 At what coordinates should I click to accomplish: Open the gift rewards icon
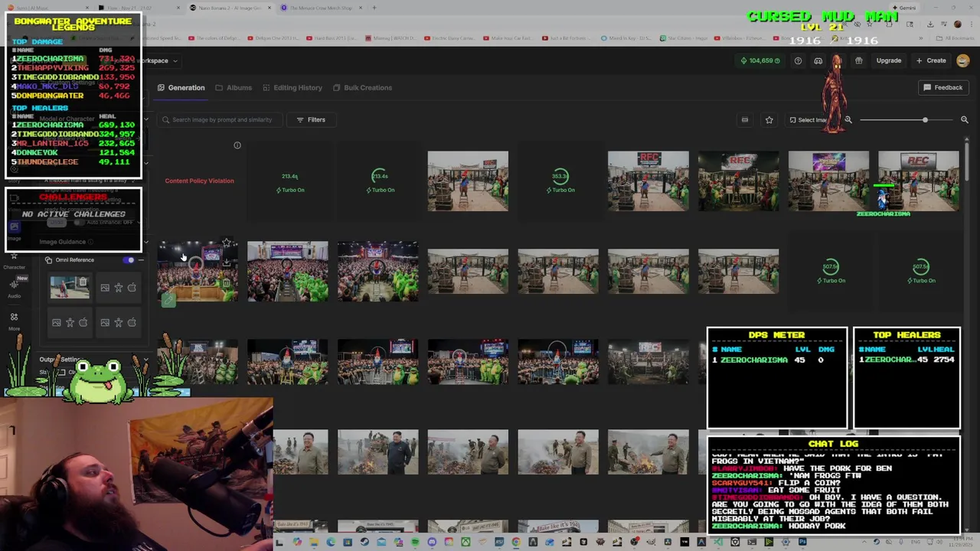coord(858,60)
